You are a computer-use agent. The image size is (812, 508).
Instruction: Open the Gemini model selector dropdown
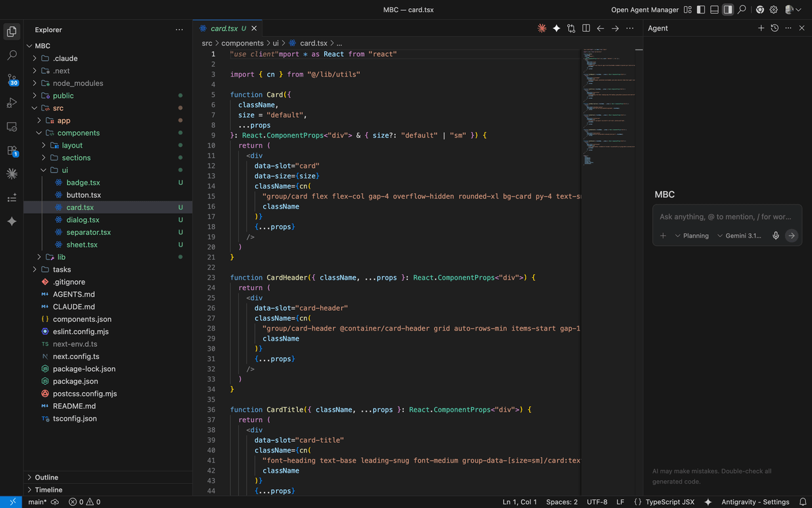(x=739, y=236)
